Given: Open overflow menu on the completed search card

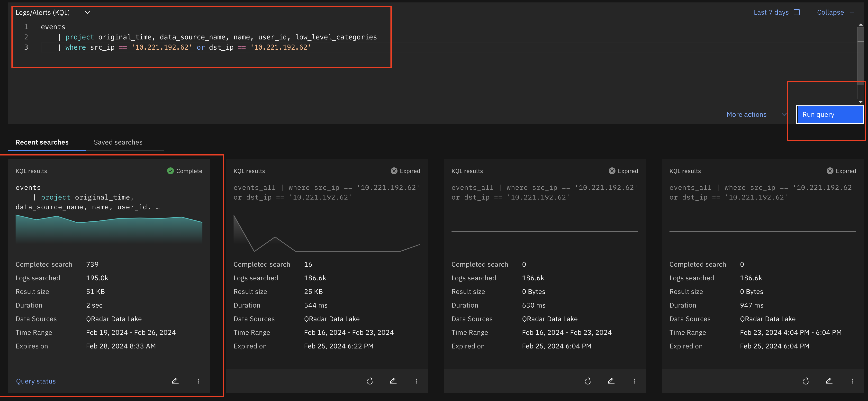Looking at the screenshot, I should click(x=199, y=381).
